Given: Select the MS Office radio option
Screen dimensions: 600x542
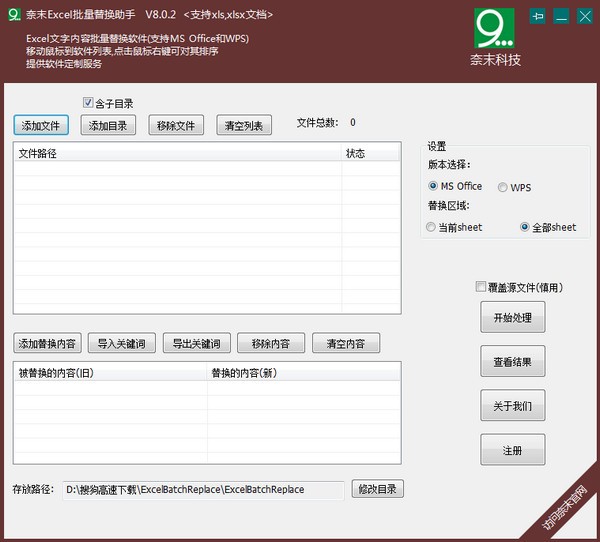Looking at the screenshot, I should 433,187.
